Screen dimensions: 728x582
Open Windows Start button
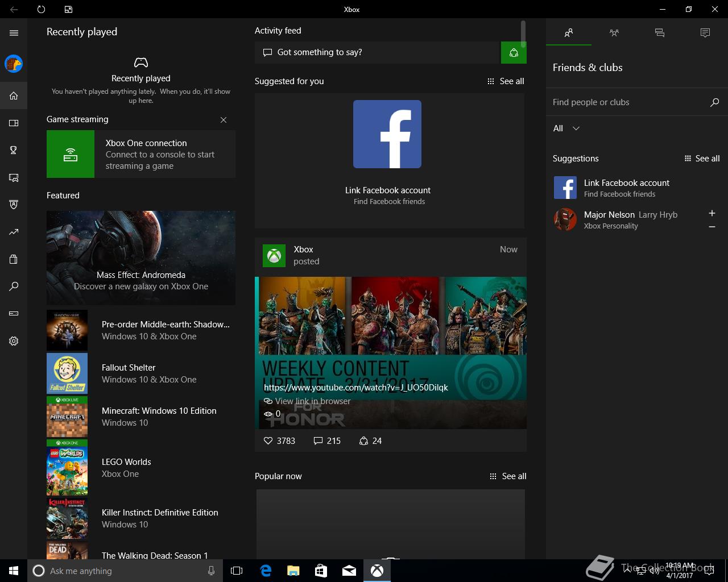click(14, 571)
